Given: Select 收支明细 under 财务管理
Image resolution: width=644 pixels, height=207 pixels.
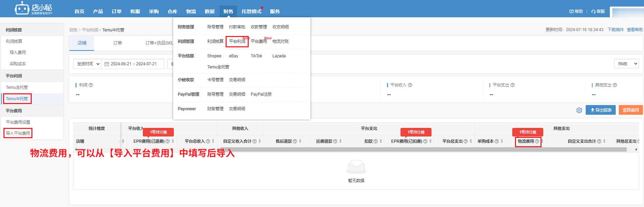Looking at the screenshot, I should coord(280,27).
